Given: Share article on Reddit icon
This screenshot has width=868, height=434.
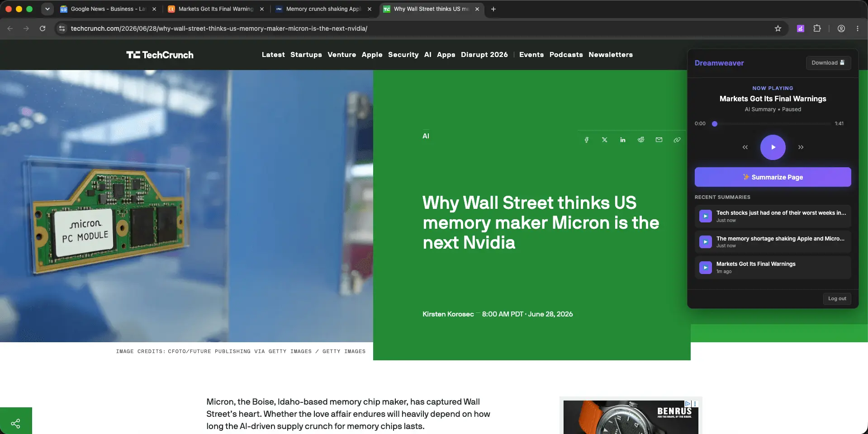Looking at the screenshot, I should (641, 140).
